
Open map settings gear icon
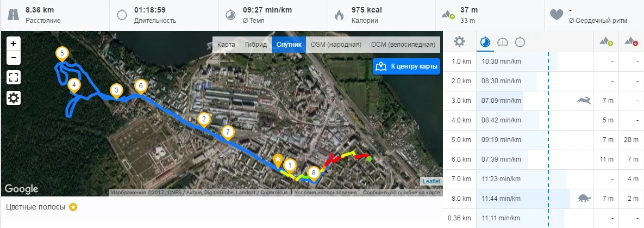pos(14,98)
